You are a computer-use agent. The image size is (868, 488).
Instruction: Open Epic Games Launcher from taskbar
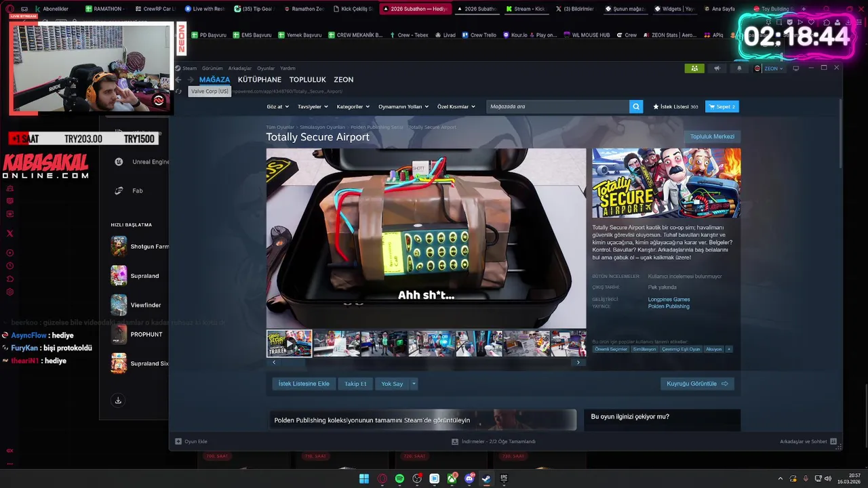504,479
